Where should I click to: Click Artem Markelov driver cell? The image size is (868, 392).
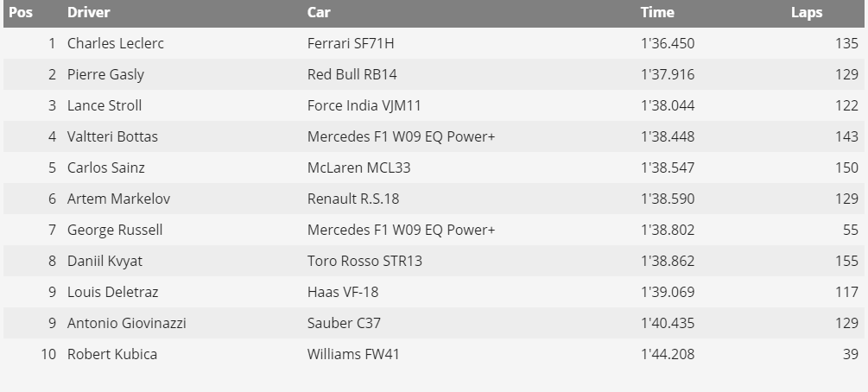coord(118,199)
